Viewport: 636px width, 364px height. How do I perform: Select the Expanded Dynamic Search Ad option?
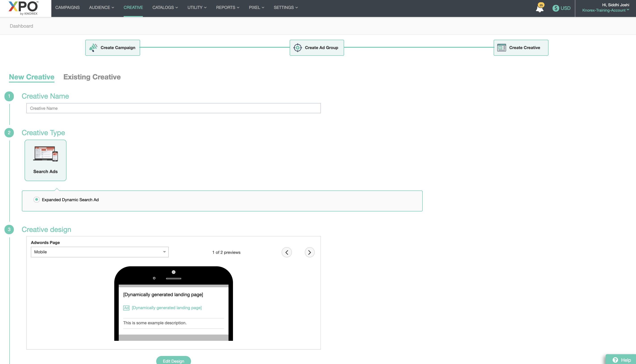coord(37,199)
